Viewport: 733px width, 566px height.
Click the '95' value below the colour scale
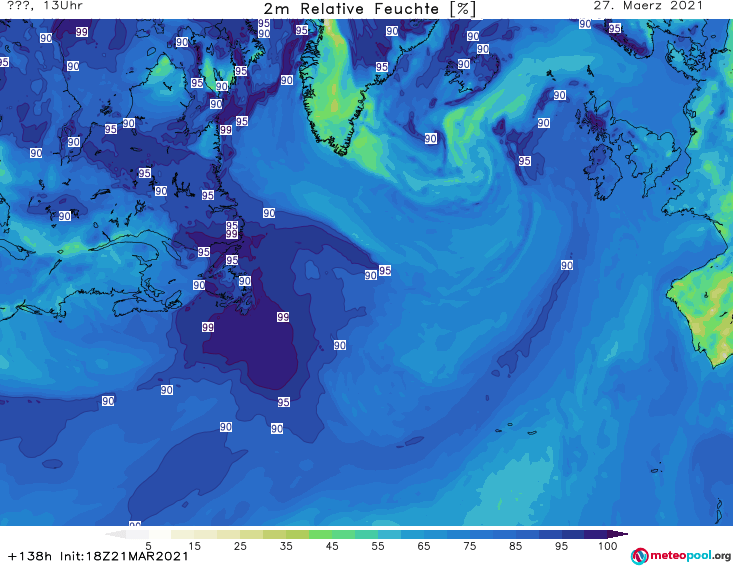point(561,546)
